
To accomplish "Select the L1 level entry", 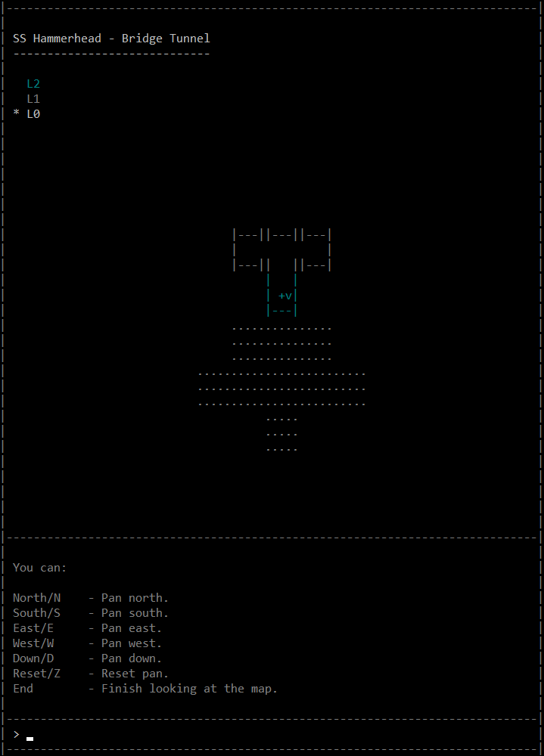I will click(33, 99).
